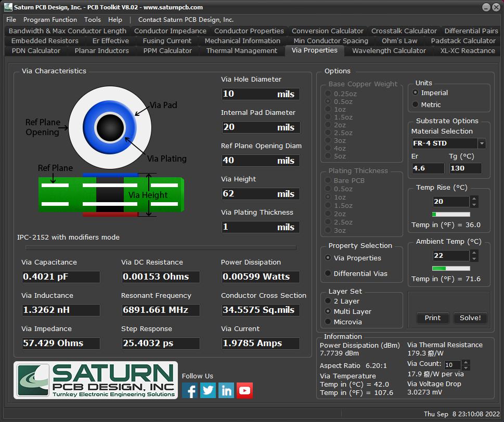Image resolution: width=504 pixels, height=422 pixels.
Task: Decrease Temp Rise value with down arrow
Action: click(474, 205)
